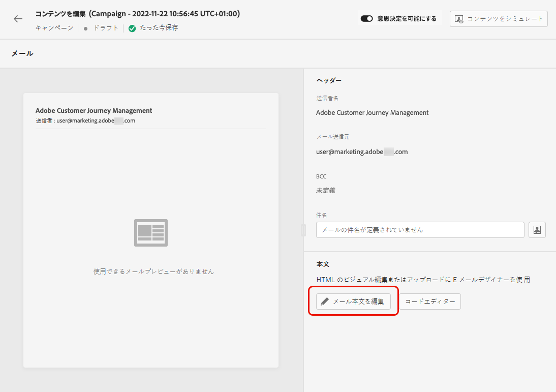Open the メール本文を編集 button
Screen dimensions: 556x392
353,301
